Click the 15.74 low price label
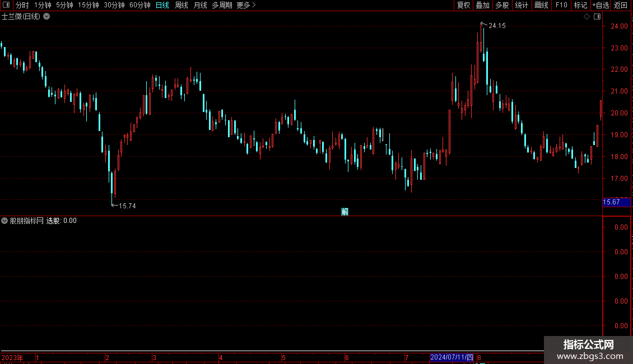Viewport: 633px width, 364px height. pos(127,206)
